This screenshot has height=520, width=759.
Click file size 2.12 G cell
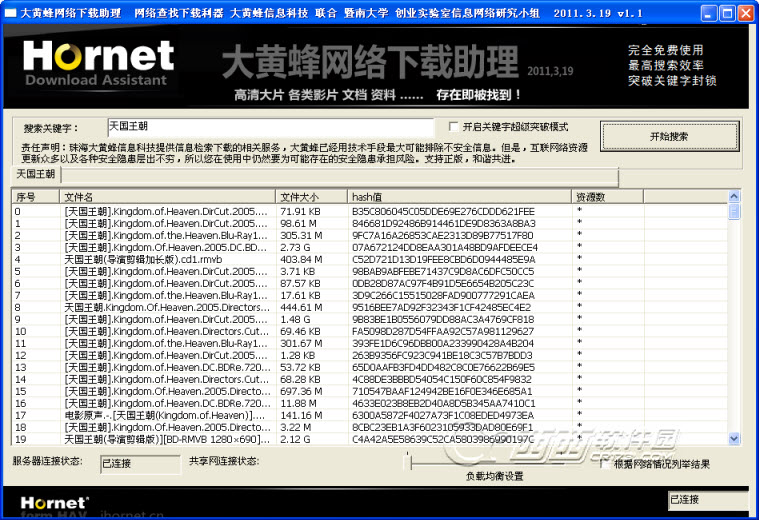295,439
